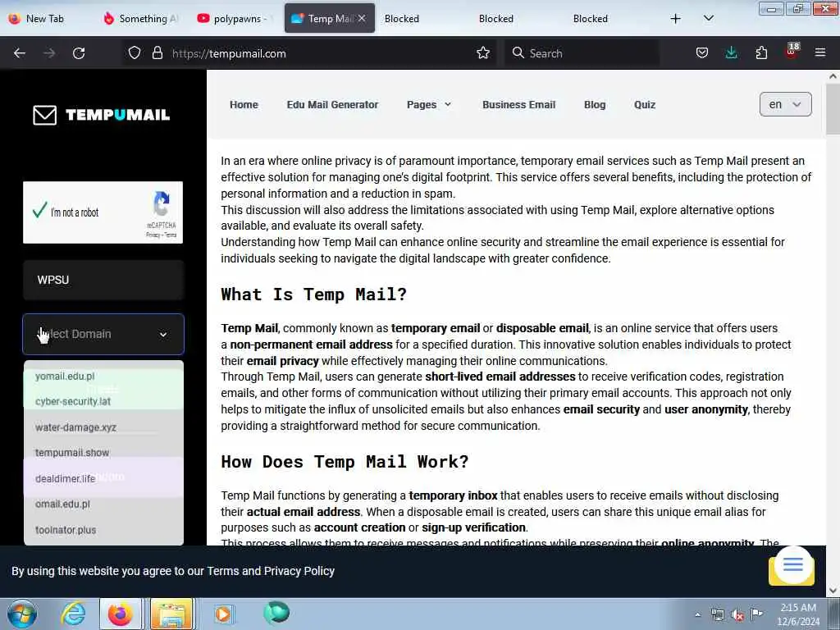
Task: Click the page vertical scrollbar thumb
Action: [833, 110]
